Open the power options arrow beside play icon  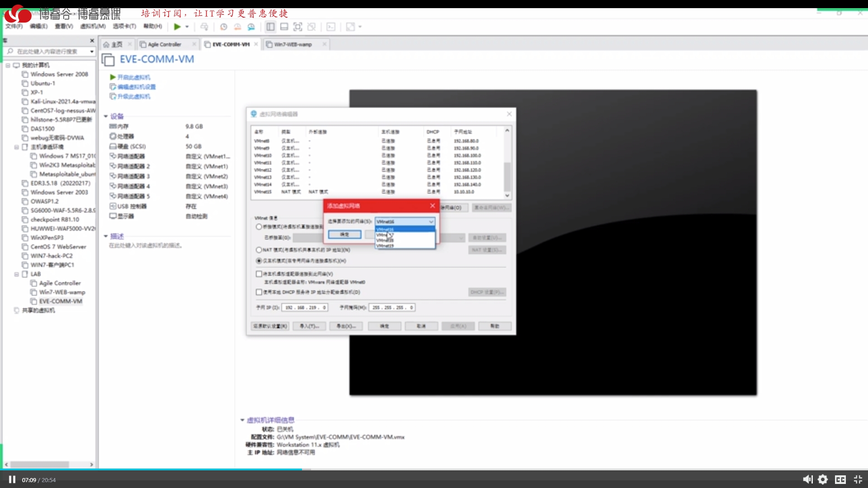(187, 27)
